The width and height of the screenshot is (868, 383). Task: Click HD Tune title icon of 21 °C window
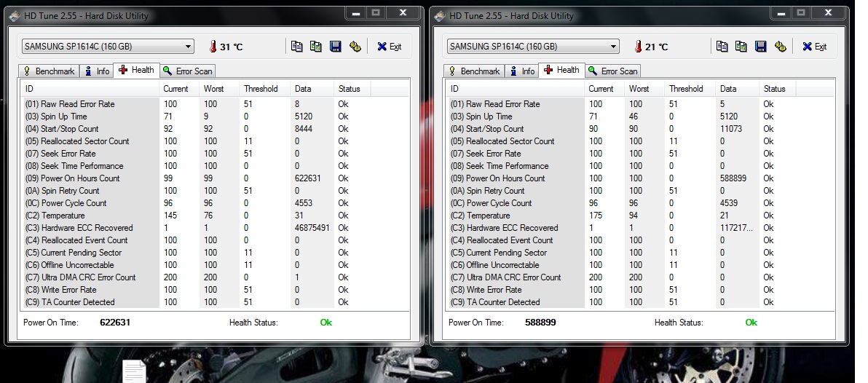[x=440, y=16]
